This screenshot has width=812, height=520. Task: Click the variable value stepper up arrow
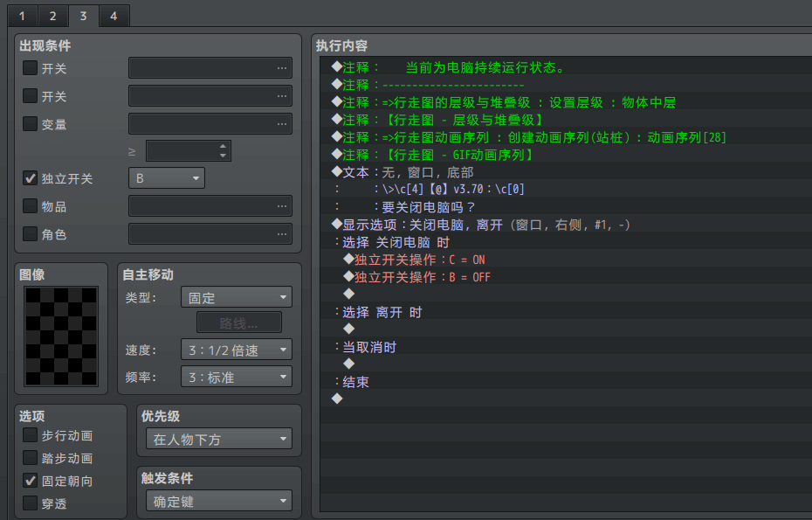[224, 146]
